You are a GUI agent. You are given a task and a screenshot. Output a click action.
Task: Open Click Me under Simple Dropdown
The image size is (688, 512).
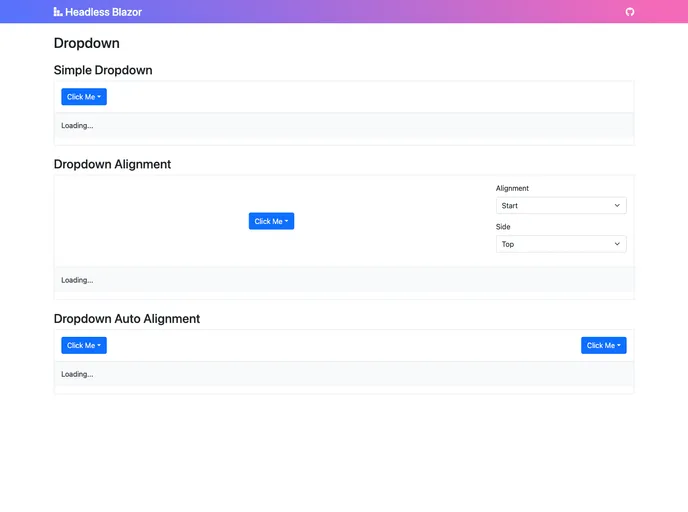coord(84,97)
